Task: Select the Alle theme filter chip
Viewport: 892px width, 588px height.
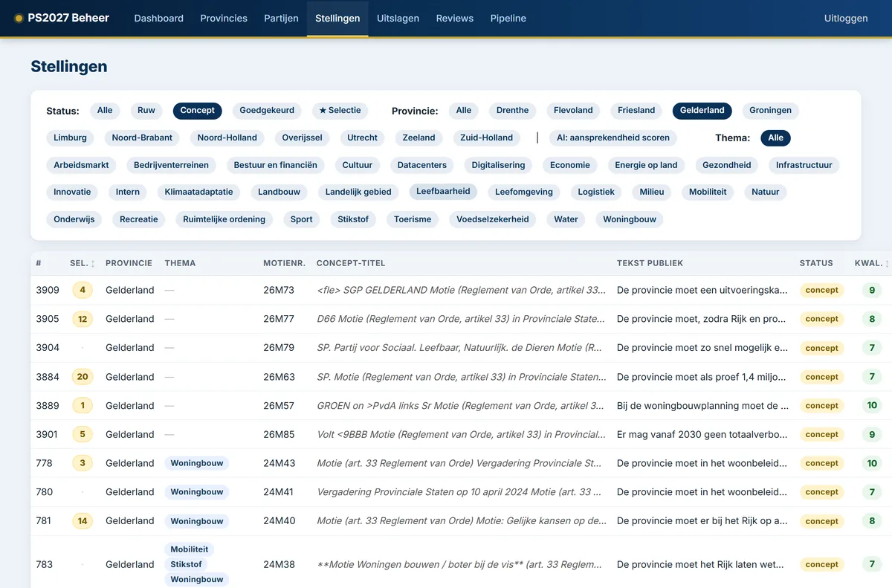Action: pyautogui.click(x=775, y=138)
